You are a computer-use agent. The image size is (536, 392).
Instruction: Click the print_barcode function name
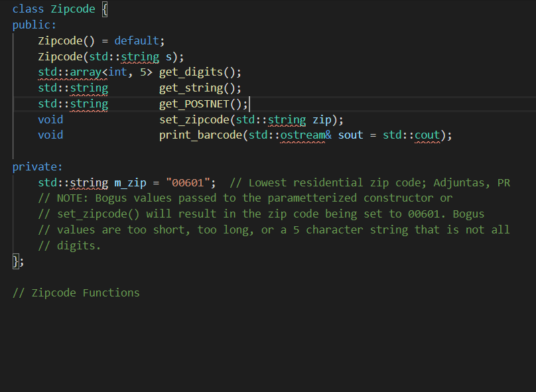pyautogui.click(x=200, y=135)
